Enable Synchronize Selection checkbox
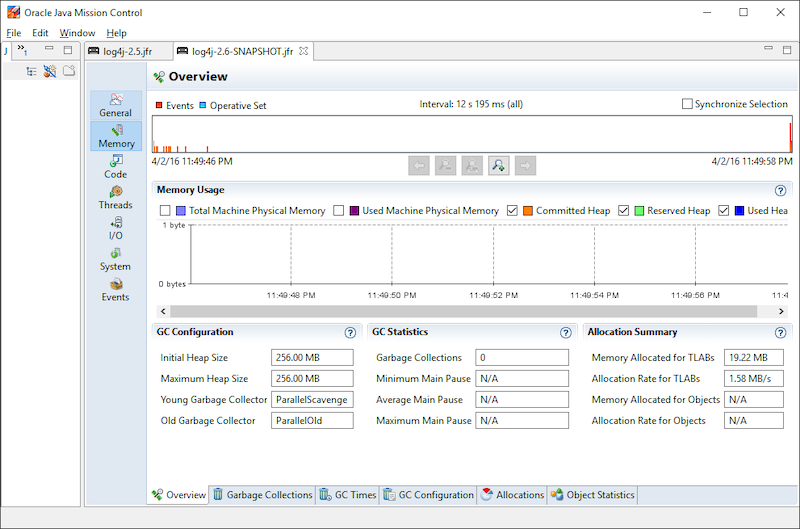 click(x=687, y=104)
